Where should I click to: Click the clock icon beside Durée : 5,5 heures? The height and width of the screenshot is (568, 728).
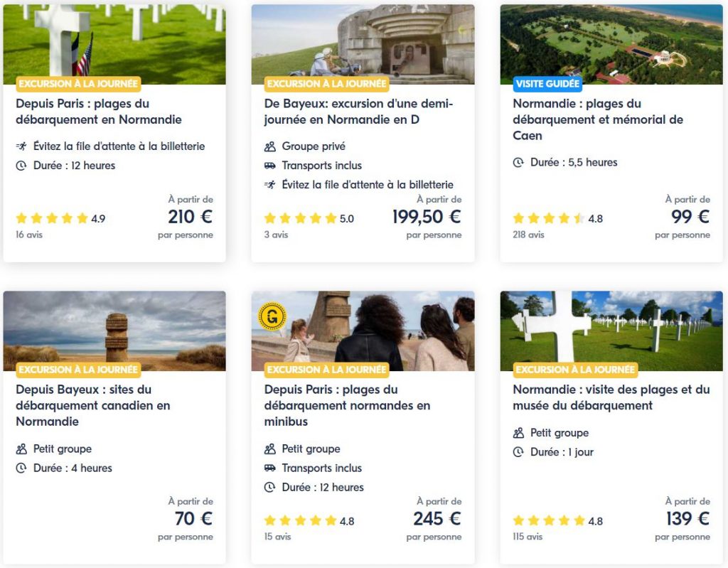pos(518,163)
